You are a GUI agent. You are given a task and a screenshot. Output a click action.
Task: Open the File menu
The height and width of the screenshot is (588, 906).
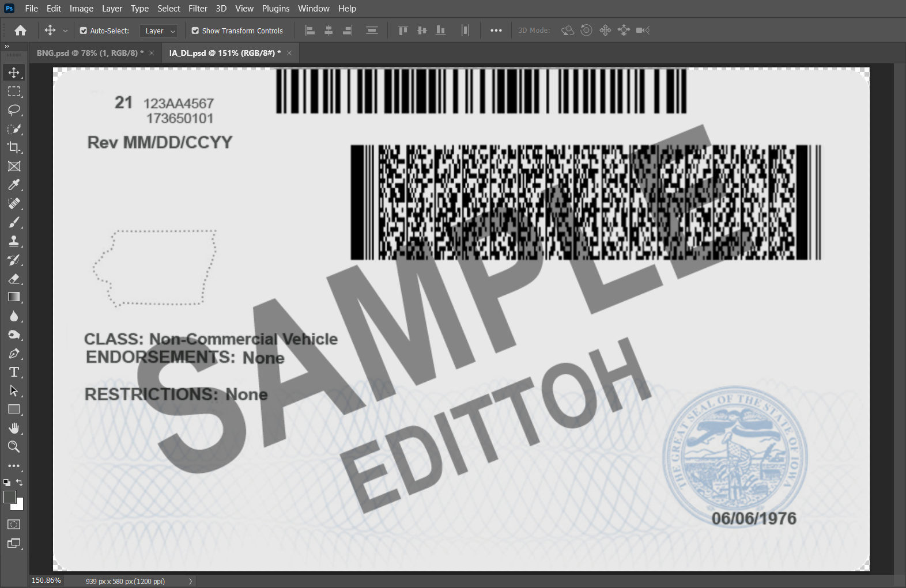32,9
